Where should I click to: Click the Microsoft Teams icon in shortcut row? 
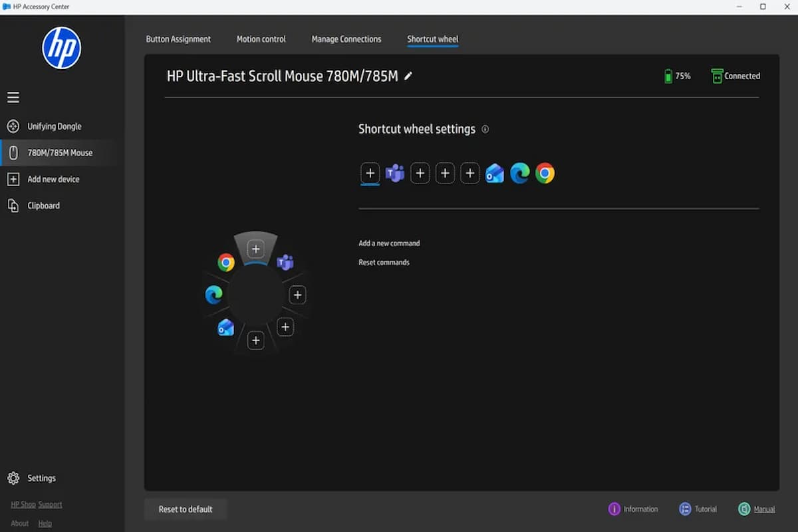pos(395,174)
